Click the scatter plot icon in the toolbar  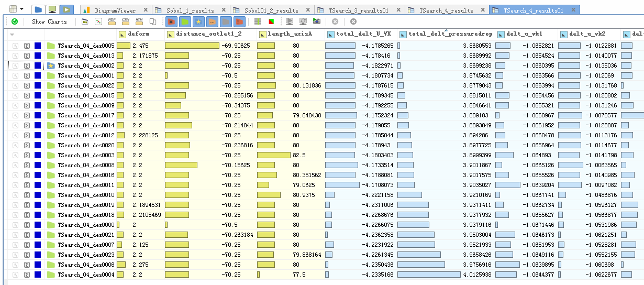98,21
